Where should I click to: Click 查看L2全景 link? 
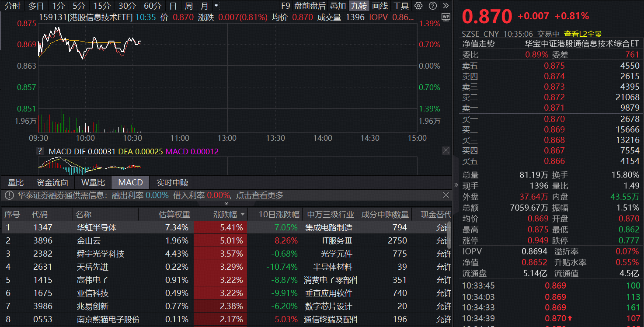pos(583,34)
